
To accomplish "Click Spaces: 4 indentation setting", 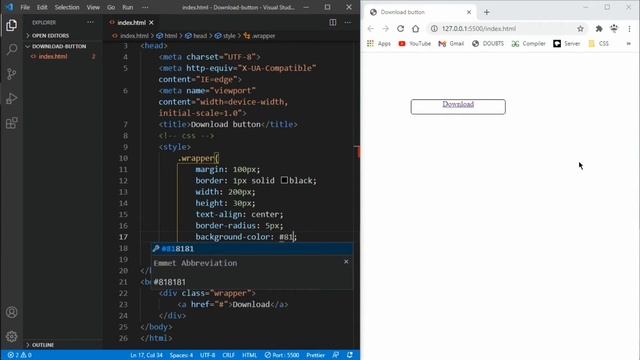I will 181,355.
